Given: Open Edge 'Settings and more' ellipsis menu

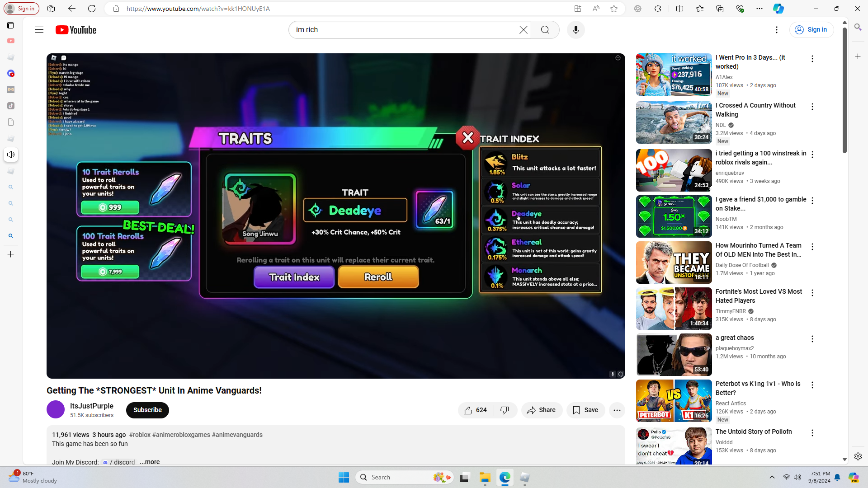Looking at the screenshot, I should 759,9.
